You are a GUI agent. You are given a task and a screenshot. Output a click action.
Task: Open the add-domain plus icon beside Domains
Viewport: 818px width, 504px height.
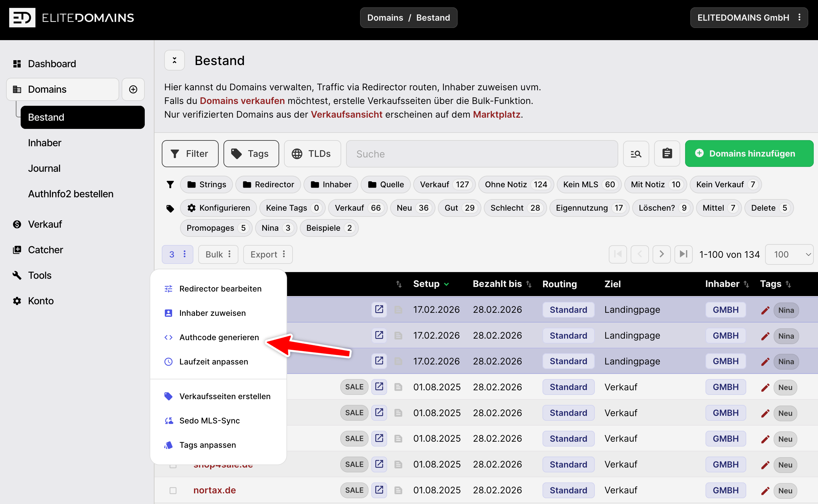[x=133, y=89]
